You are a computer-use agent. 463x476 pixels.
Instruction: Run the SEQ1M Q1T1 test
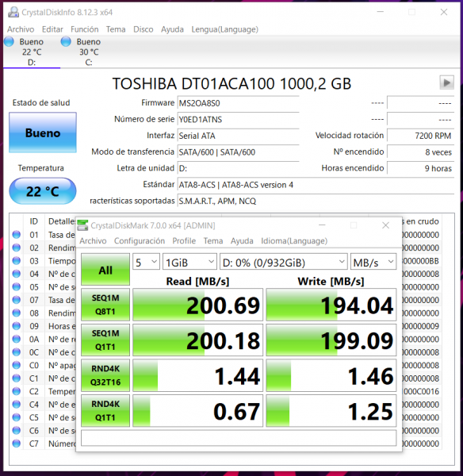(x=105, y=340)
